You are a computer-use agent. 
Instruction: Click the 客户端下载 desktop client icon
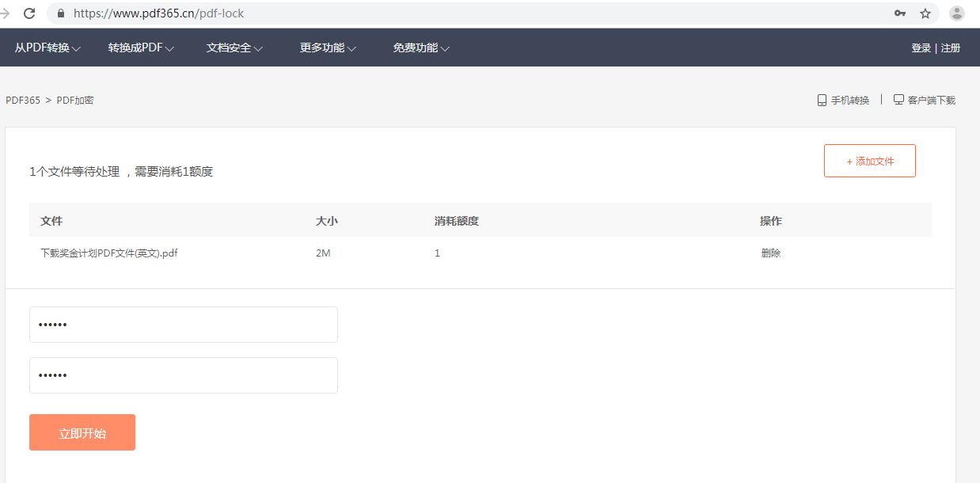(898, 99)
